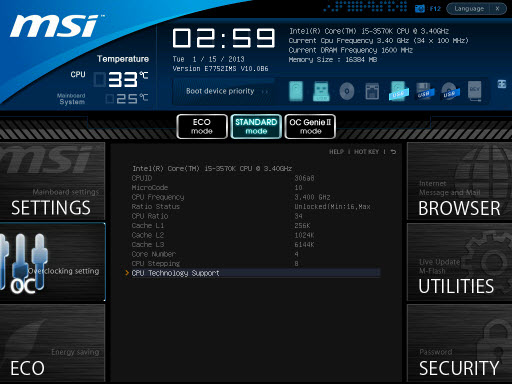
Task: Select the network boot device icon
Action: (372, 91)
